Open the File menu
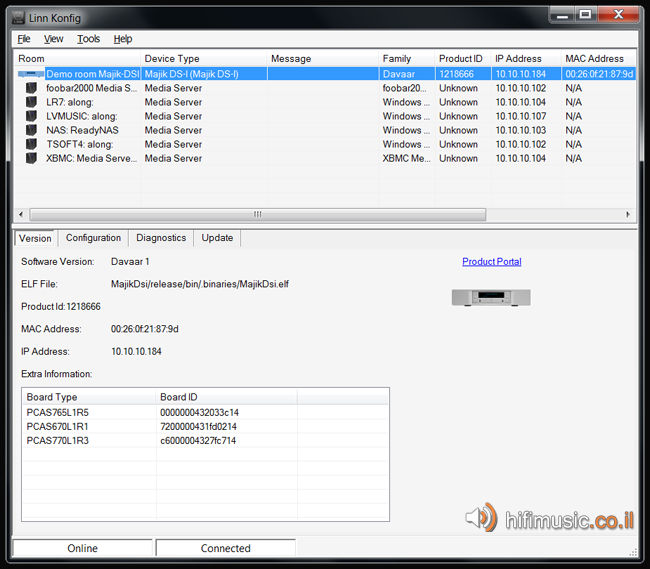 pyautogui.click(x=24, y=39)
